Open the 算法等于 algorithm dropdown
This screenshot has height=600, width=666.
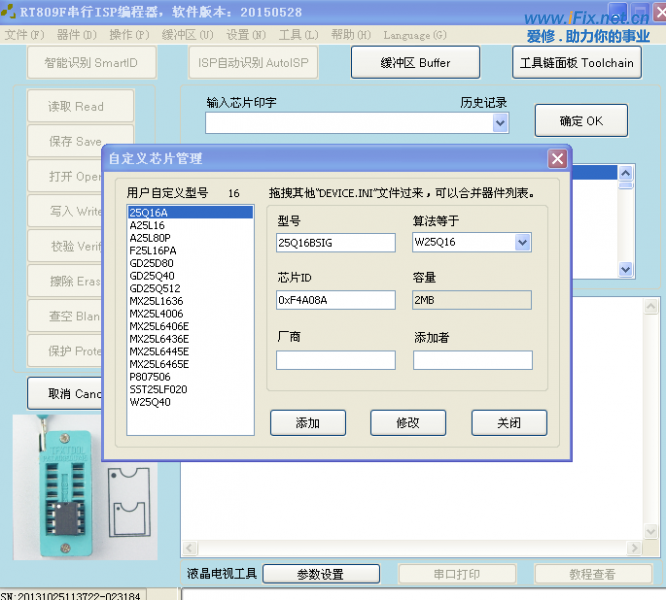click(522, 242)
